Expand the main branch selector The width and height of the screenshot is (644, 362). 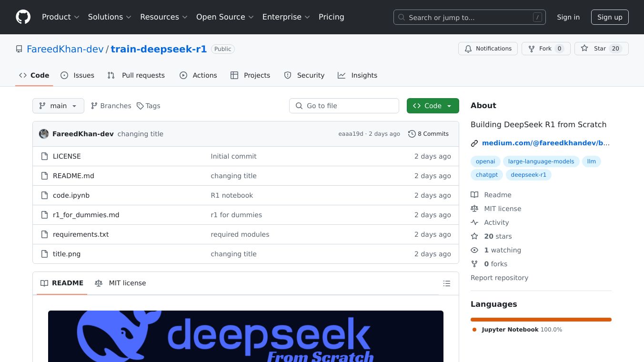click(58, 106)
